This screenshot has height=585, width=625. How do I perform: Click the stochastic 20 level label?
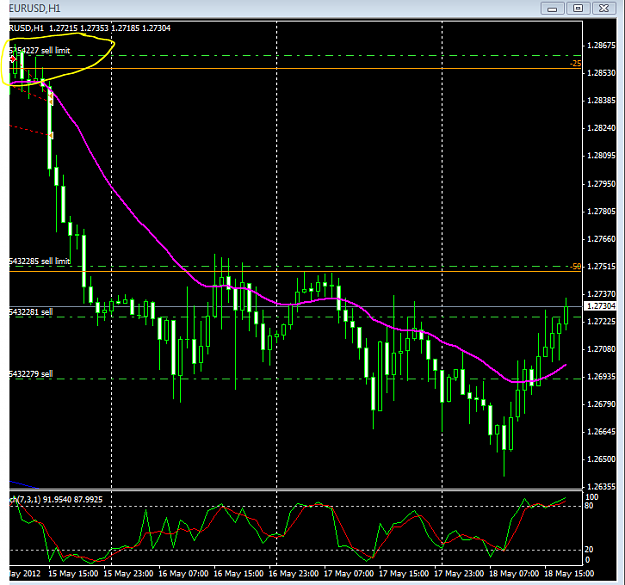(589, 550)
